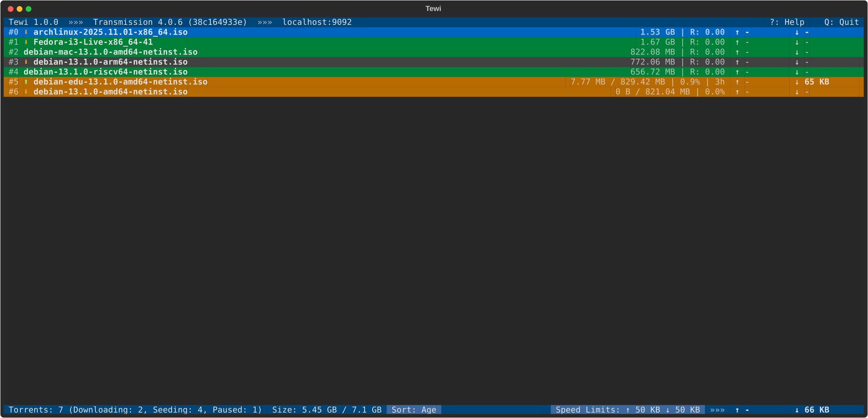Click the Tewi 1.0.0 version label

tap(33, 22)
